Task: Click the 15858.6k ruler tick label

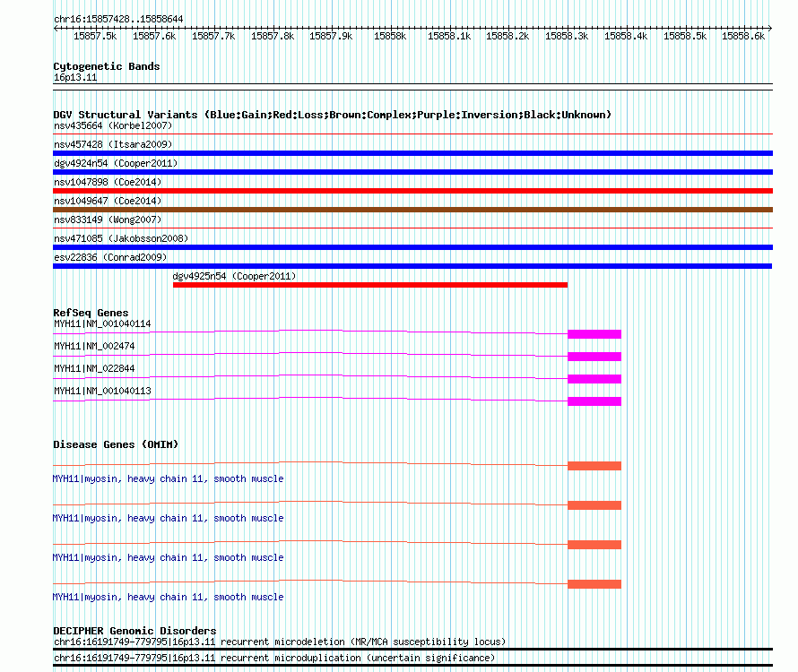Action: (743, 36)
